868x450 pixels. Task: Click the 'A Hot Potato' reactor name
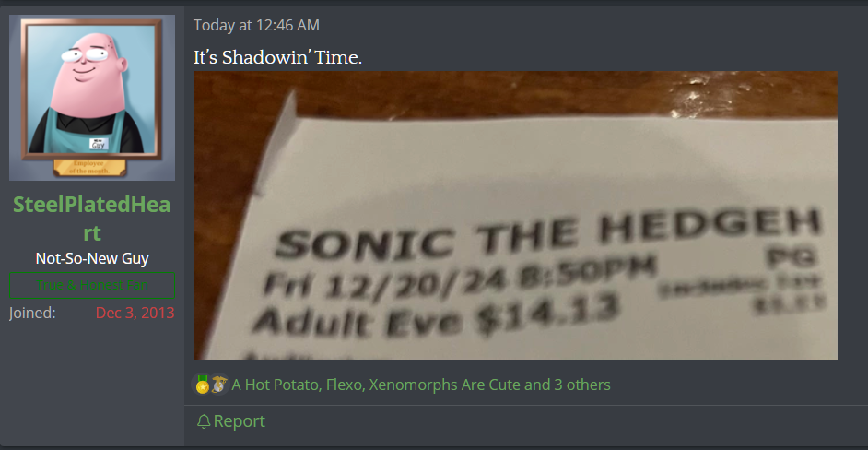tap(276, 385)
